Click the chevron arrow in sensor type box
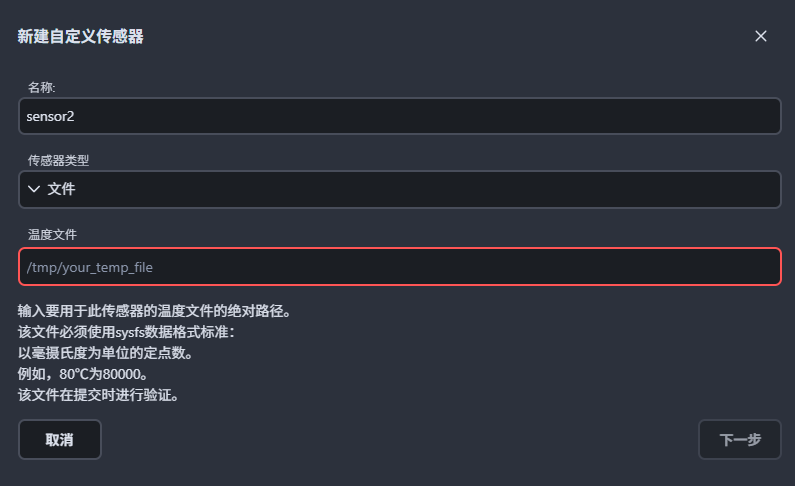 [34, 189]
